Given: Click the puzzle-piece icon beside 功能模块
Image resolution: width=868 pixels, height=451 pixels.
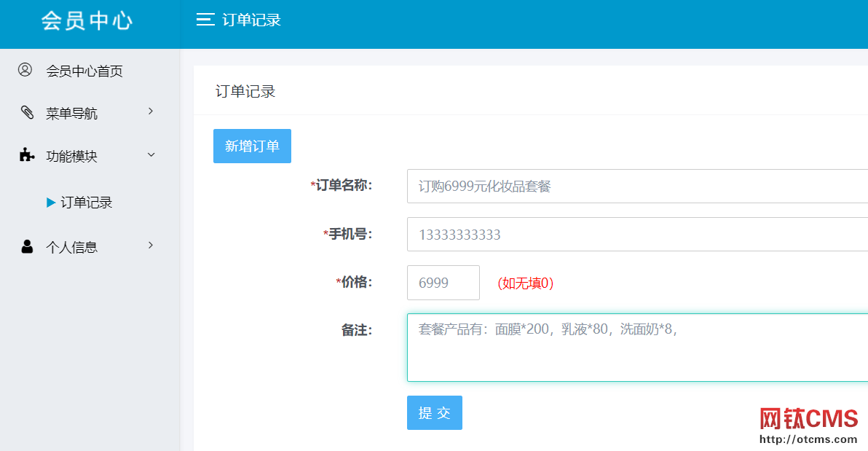Looking at the screenshot, I should pyautogui.click(x=25, y=154).
